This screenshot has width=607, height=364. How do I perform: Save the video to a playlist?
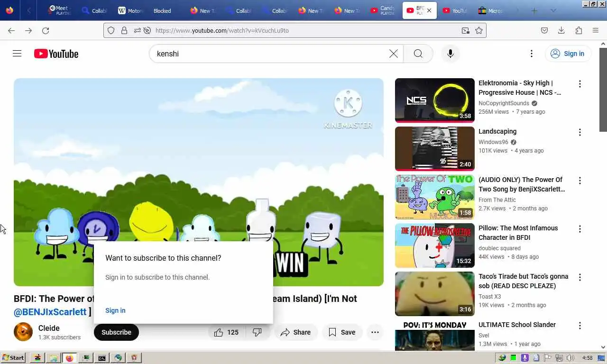(342, 332)
